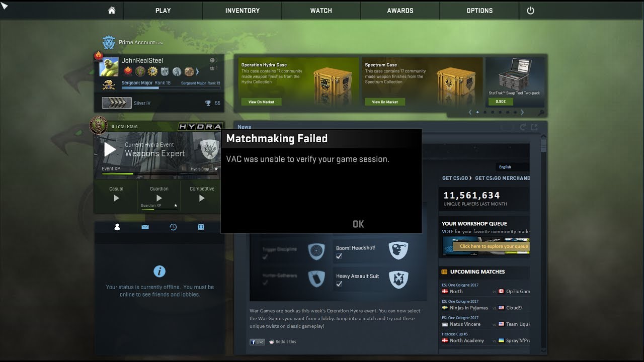Image resolution: width=644 pixels, height=362 pixels.
Task: Show previous store carousel page
Action: [470, 112]
